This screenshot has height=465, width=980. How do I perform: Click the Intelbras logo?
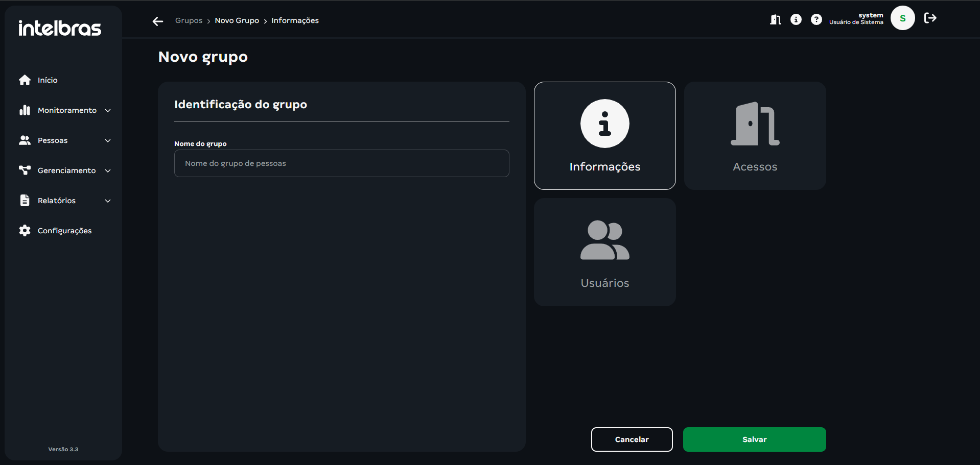click(60, 28)
